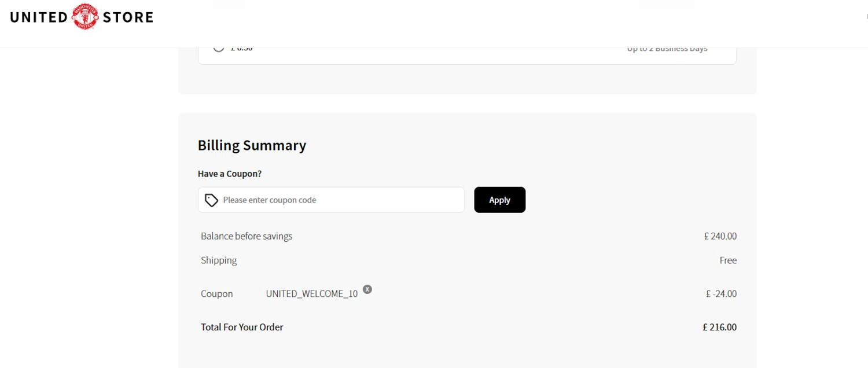
Task: Click the STORE wordmark in the header
Action: pos(128,17)
